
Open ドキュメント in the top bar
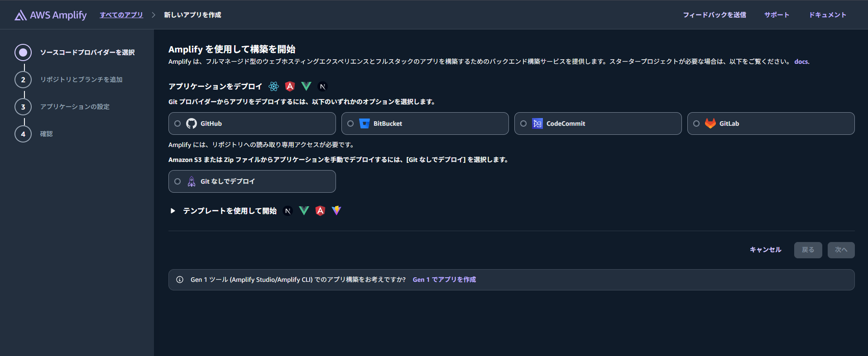[828, 15]
